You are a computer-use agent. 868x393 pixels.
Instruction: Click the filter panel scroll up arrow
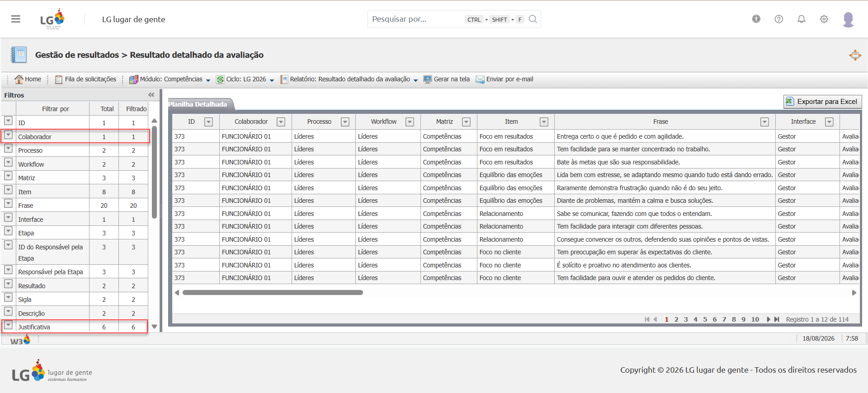(154, 121)
